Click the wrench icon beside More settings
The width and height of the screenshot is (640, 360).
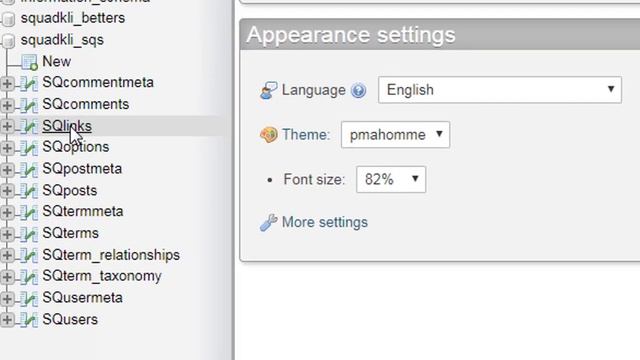click(x=269, y=222)
